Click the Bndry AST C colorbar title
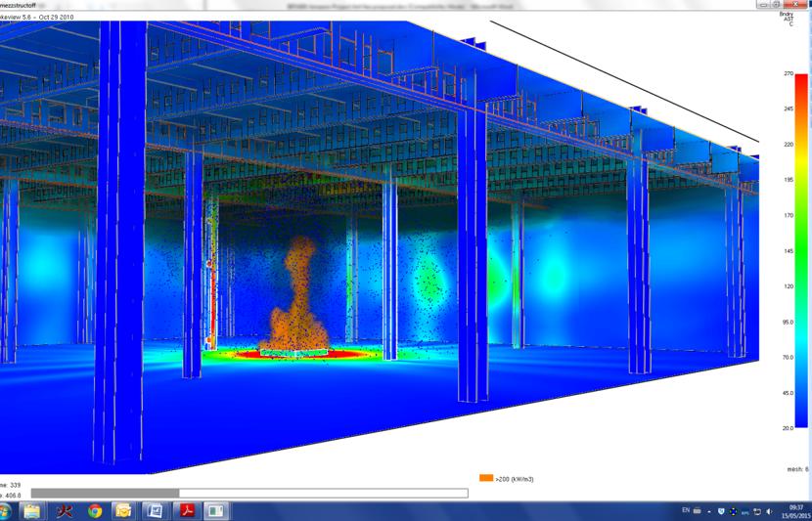The image size is (812, 521). coord(787,20)
